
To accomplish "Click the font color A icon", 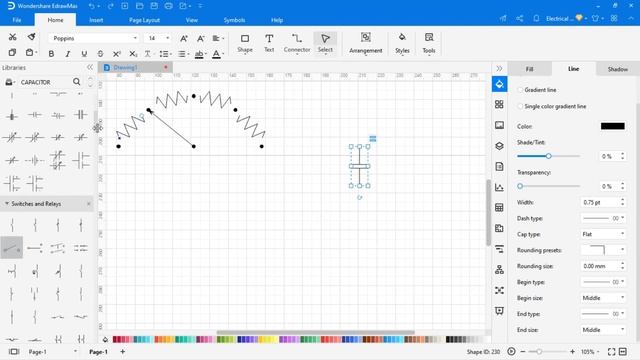I will (x=216, y=54).
